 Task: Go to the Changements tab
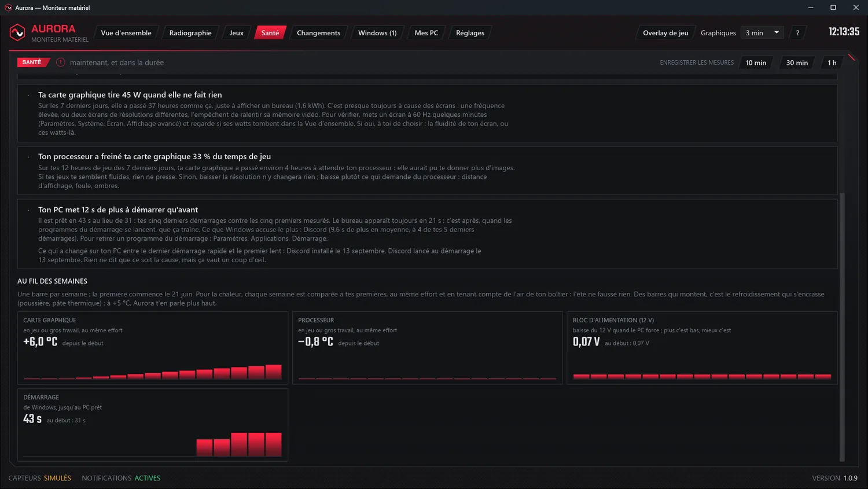[x=318, y=33]
